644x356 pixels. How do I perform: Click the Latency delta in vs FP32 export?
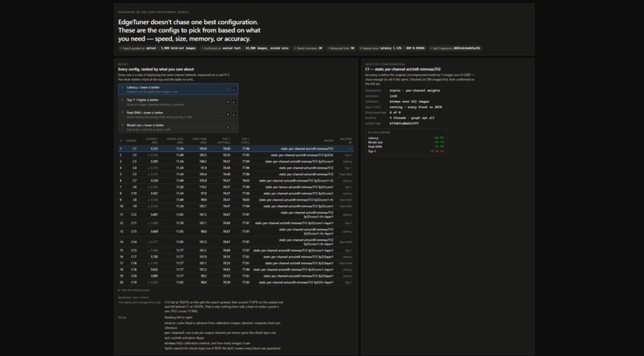[x=439, y=138]
